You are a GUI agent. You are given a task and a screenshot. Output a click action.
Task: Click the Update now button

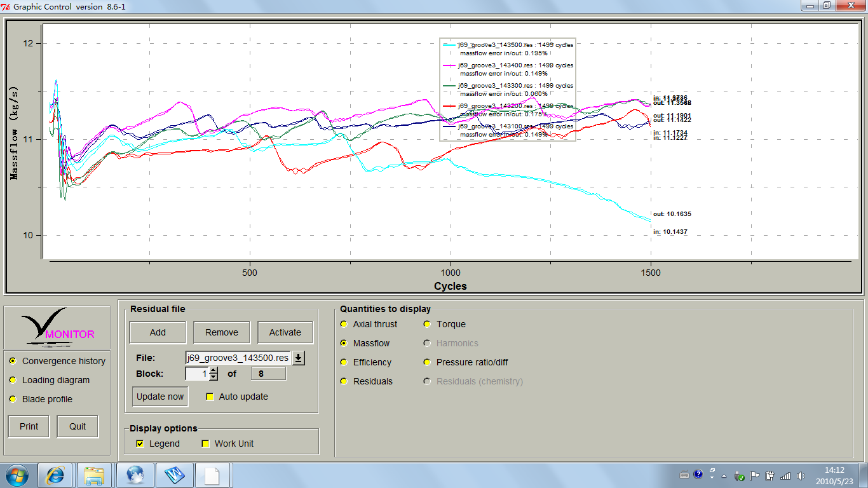click(x=160, y=396)
